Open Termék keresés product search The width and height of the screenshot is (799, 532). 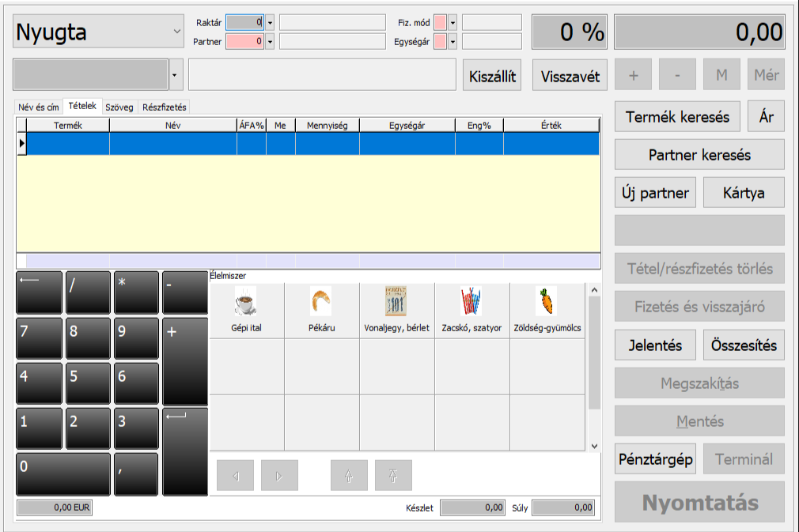tap(678, 116)
